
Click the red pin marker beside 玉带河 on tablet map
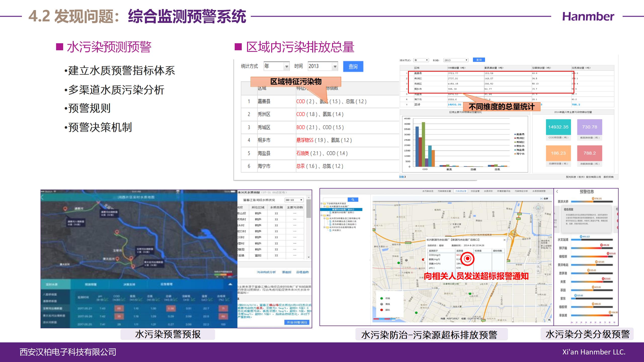click(x=117, y=232)
